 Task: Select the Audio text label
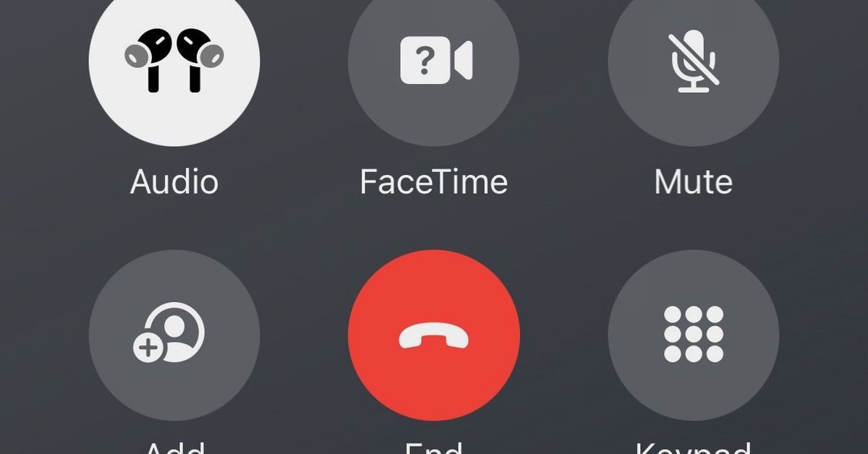pyautogui.click(x=174, y=181)
